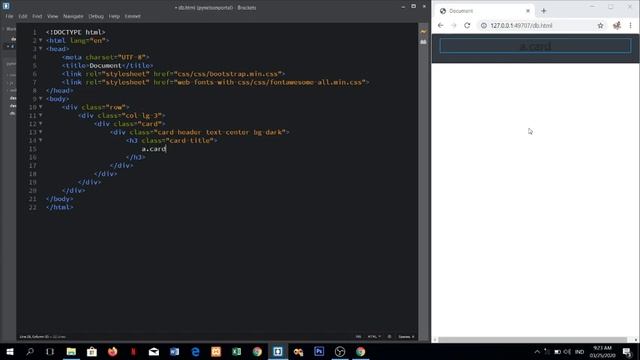
Task: Open the Extension Manager icon in Brackets
Action: coord(423,42)
